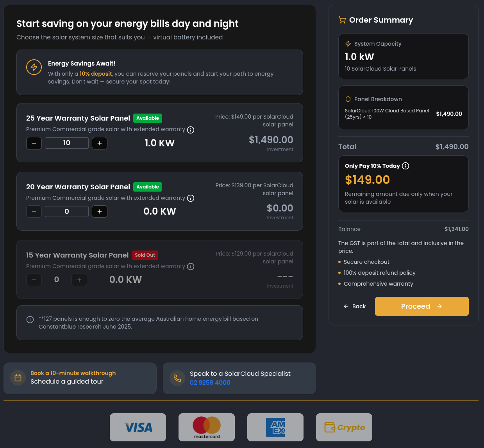Click 100% deposit refund policy text
This screenshot has height=448, width=484.
click(x=380, y=273)
